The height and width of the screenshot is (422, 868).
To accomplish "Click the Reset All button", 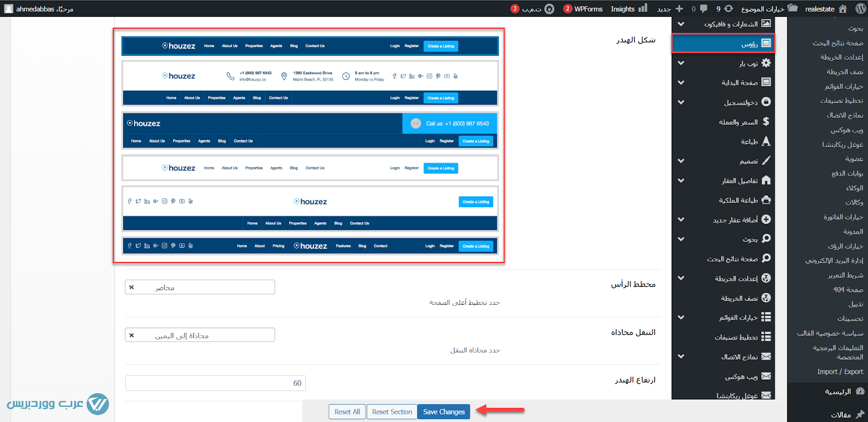I will coord(347,412).
